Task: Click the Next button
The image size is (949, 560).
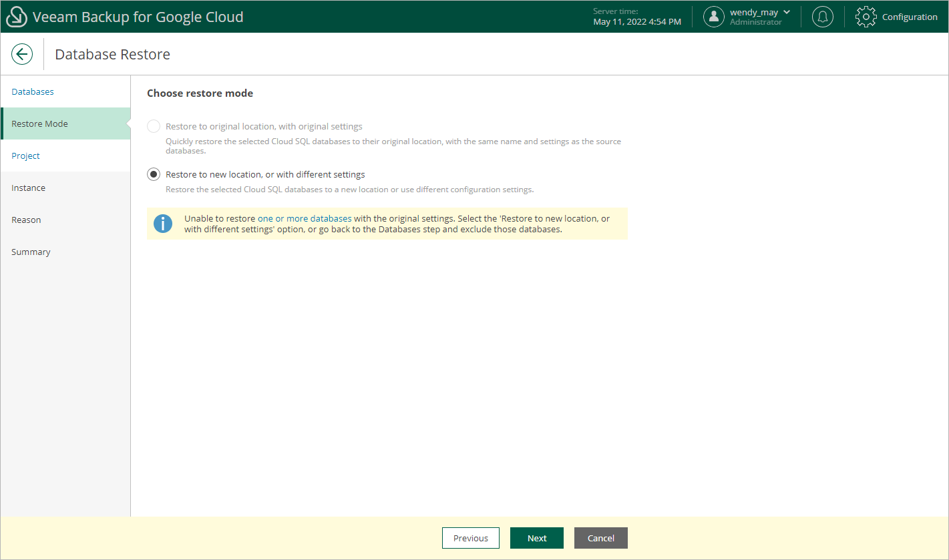Action: click(x=537, y=538)
